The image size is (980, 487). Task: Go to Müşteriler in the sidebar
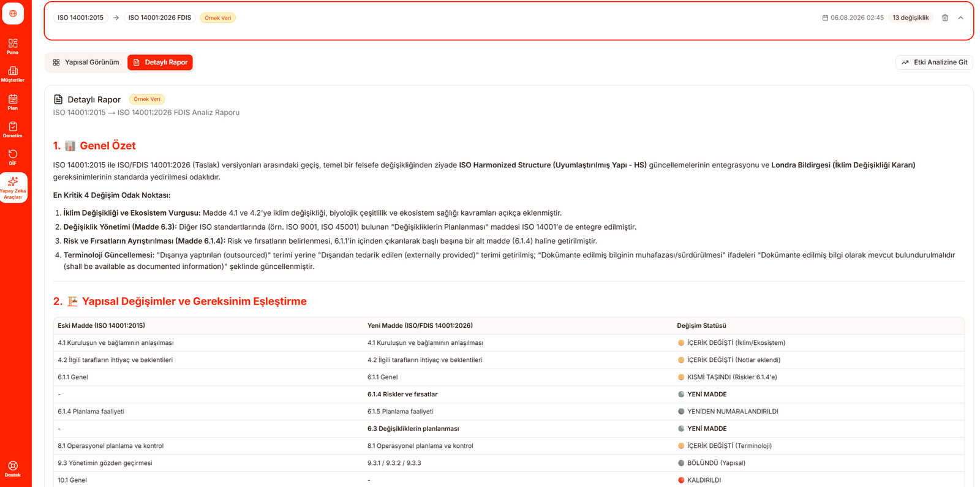point(13,74)
